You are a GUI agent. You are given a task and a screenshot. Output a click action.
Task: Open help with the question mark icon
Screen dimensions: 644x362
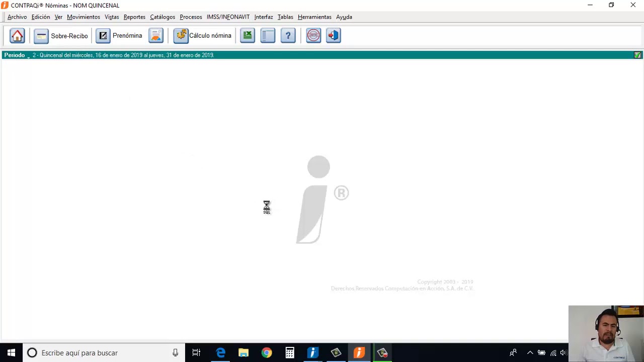coord(288,36)
